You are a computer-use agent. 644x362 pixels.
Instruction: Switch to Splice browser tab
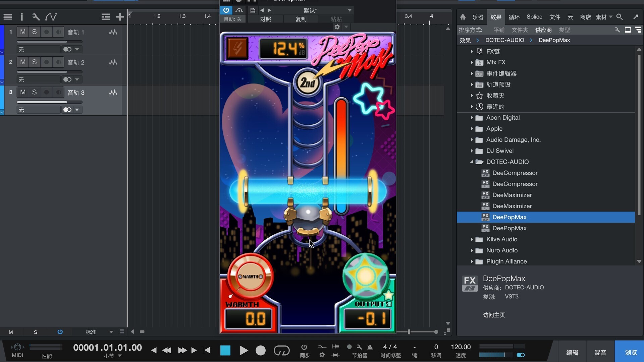click(x=534, y=17)
